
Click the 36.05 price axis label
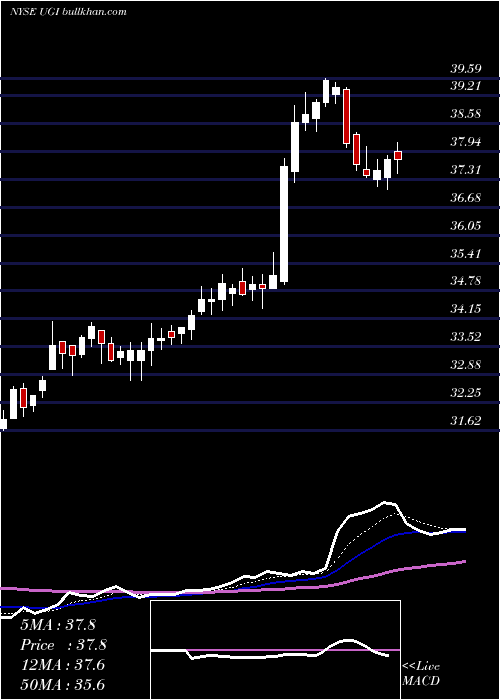(465, 225)
